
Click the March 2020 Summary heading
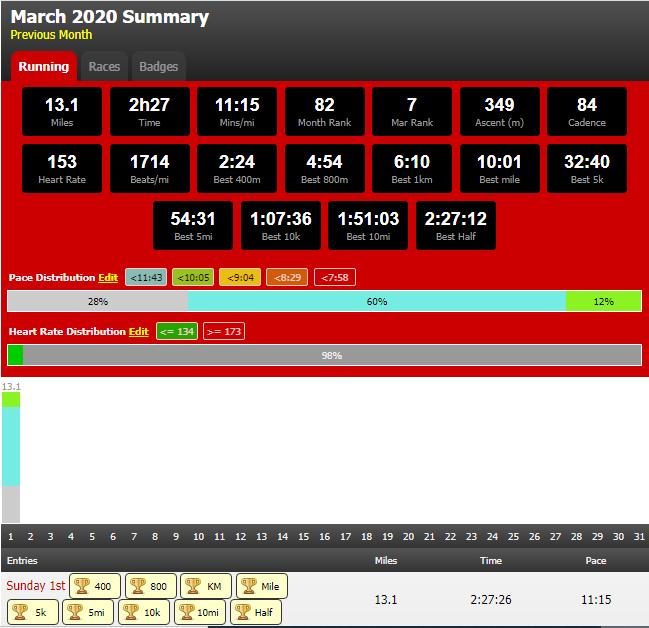pos(110,17)
